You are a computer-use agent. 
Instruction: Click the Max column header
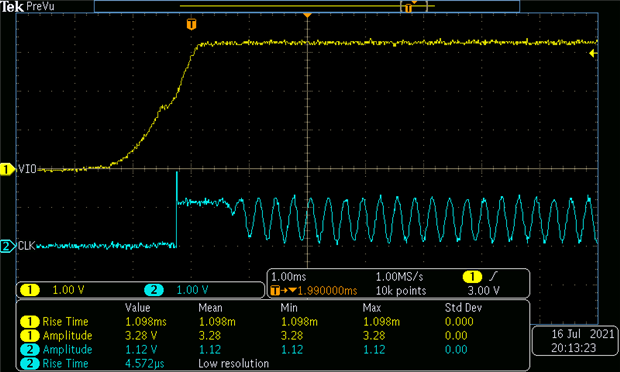click(372, 308)
